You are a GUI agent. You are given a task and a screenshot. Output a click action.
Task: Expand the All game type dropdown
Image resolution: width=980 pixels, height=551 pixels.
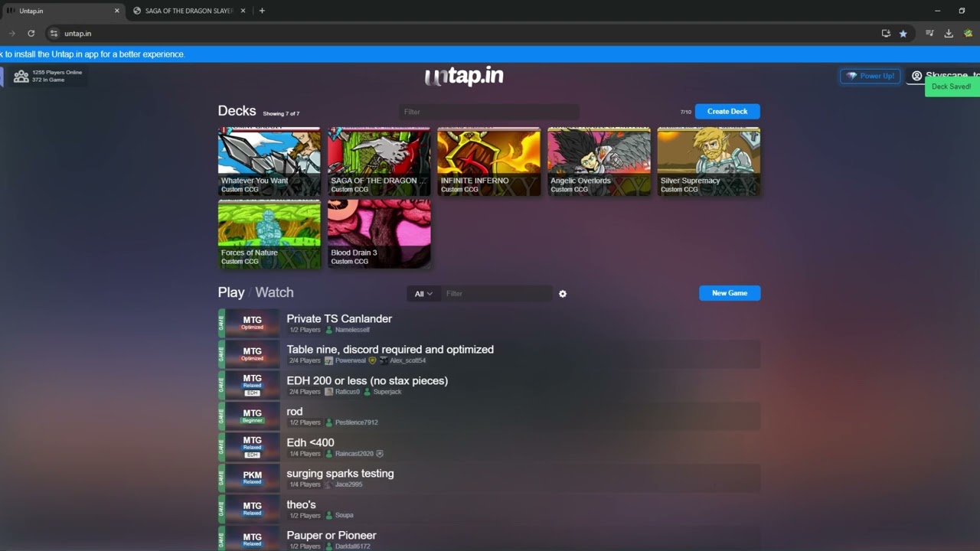[423, 294]
